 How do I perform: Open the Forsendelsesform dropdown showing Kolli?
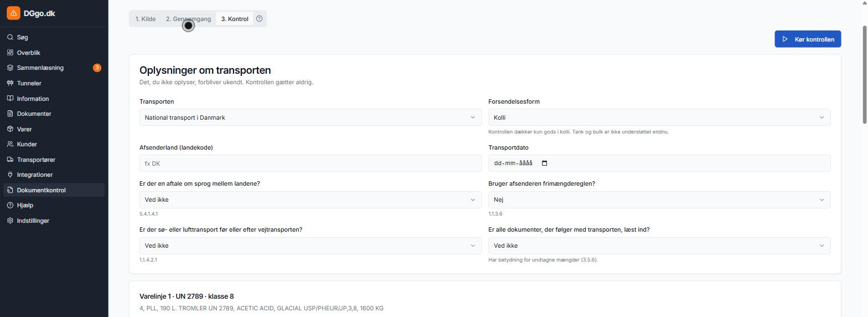point(659,117)
